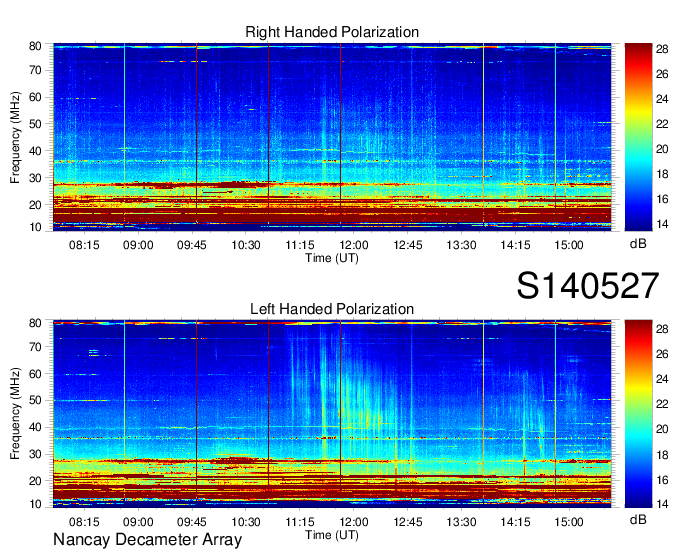Click the 22 dB tick on Right Handed colorbar
Viewport: 680px width, 552px height.
coord(662,124)
